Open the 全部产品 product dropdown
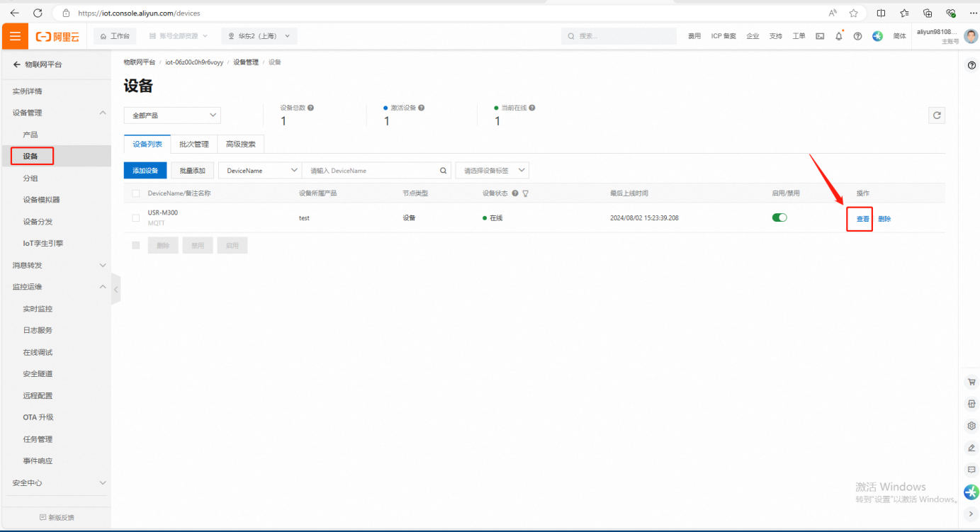This screenshot has width=980, height=532. [x=172, y=115]
